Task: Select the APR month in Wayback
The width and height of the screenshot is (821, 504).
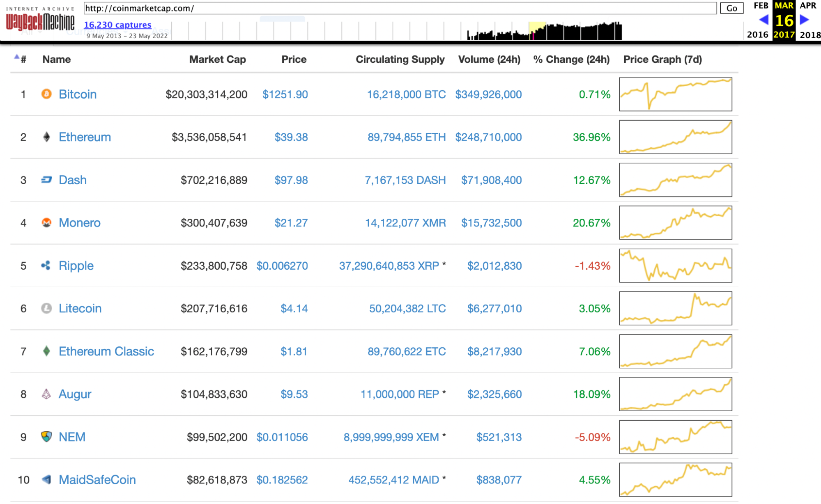Action: point(807,6)
